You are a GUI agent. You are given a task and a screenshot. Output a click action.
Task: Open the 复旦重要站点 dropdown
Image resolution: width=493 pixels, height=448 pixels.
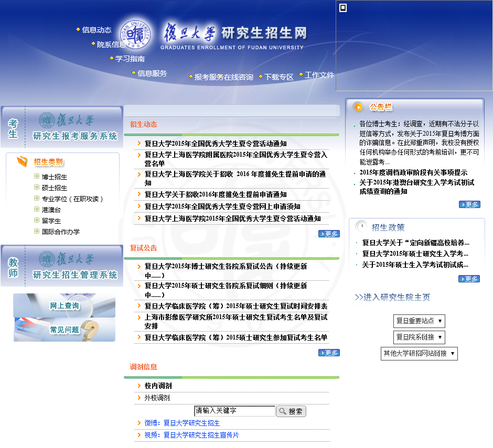(x=419, y=321)
